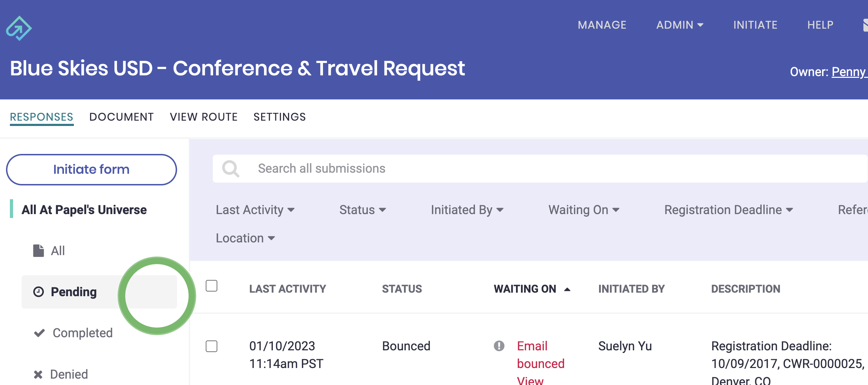Image resolution: width=868 pixels, height=385 pixels.
Task: Click the envelope icon in top bar
Action: point(865,25)
